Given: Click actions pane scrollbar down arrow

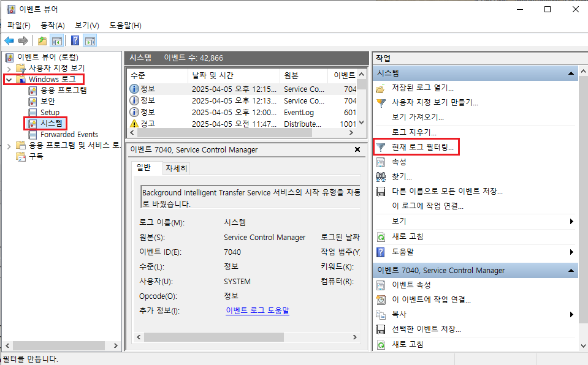Looking at the screenshot, I should (583, 345).
